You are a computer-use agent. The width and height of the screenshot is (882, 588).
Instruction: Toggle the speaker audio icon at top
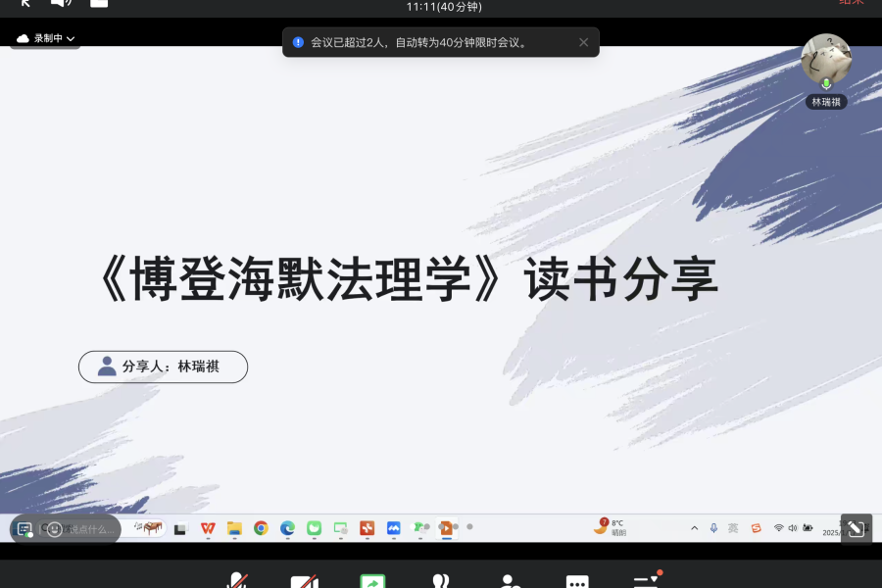pos(62,3)
